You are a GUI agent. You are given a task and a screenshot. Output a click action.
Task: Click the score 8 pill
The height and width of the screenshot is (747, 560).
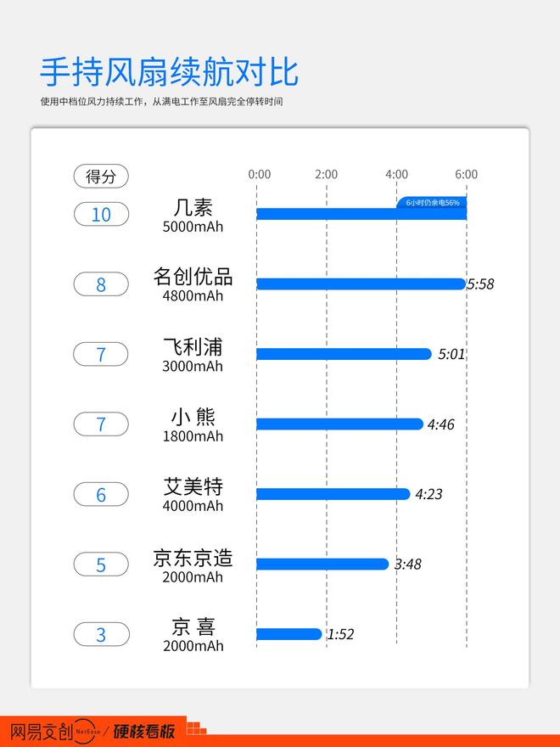101,284
